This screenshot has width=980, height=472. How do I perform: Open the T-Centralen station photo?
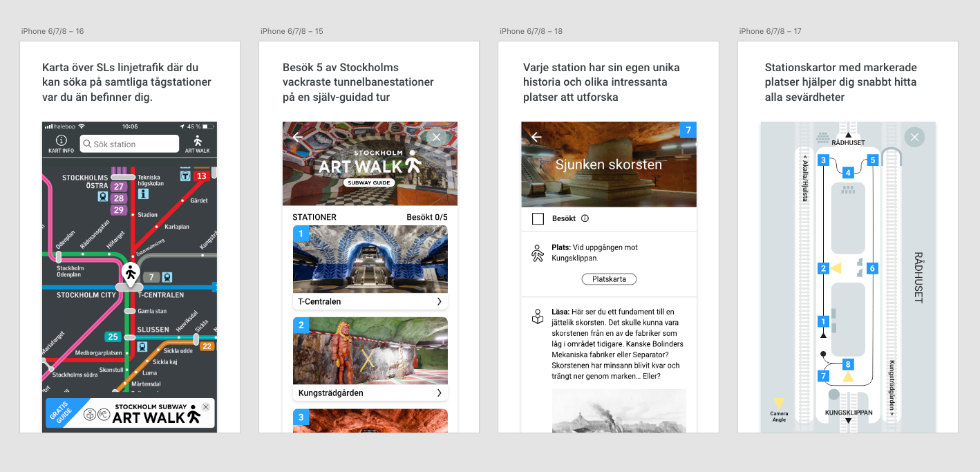(370, 259)
